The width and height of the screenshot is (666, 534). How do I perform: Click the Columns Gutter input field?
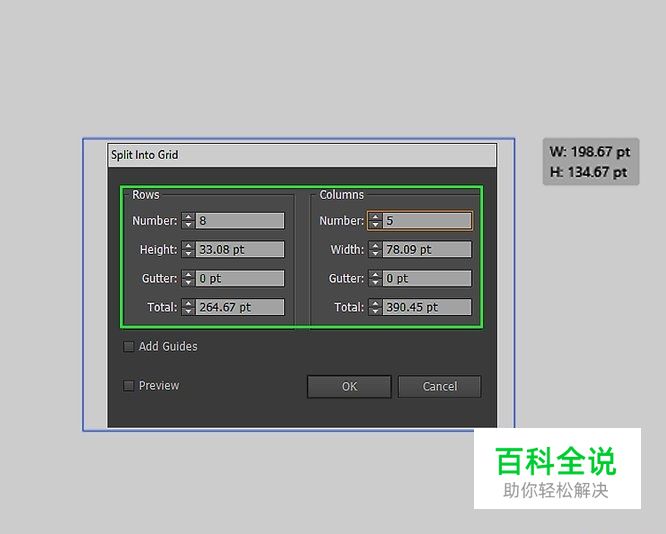pyautogui.click(x=427, y=279)
